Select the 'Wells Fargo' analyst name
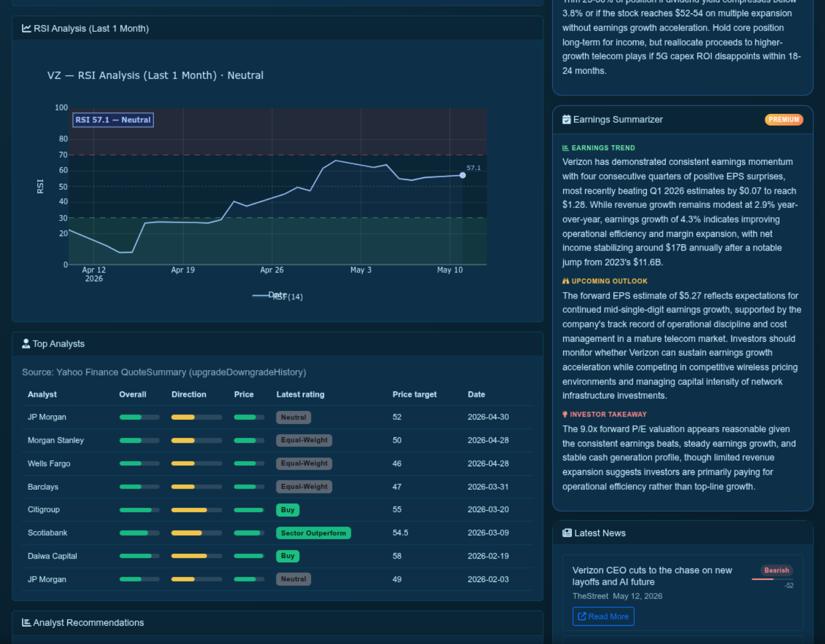Viewport: 825px width, 644px height. pos(49,464)
